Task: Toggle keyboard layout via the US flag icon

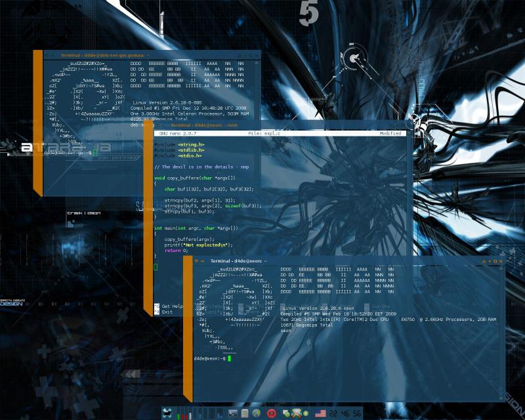Action: [x=320, y=413]
